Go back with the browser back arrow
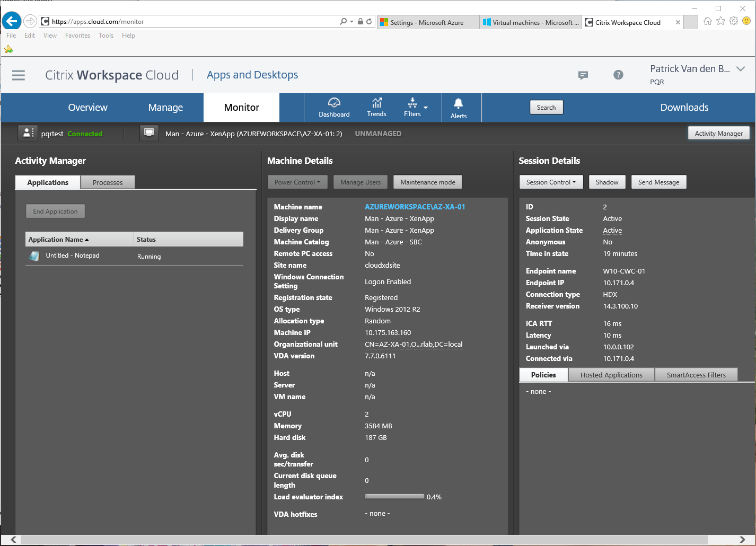This screenshot has height=546, width=756. (12, 21)
